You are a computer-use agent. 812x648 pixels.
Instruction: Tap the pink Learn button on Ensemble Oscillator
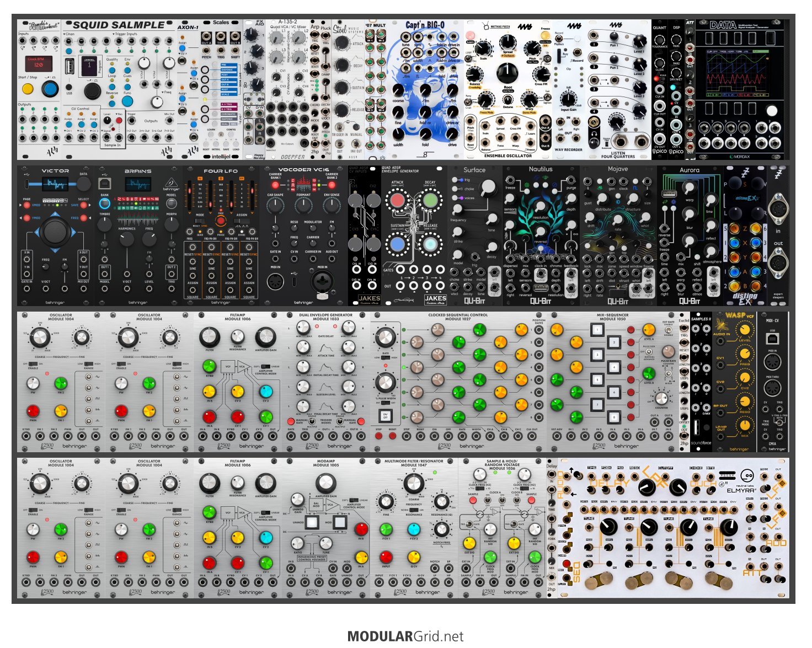pos(471,34)
